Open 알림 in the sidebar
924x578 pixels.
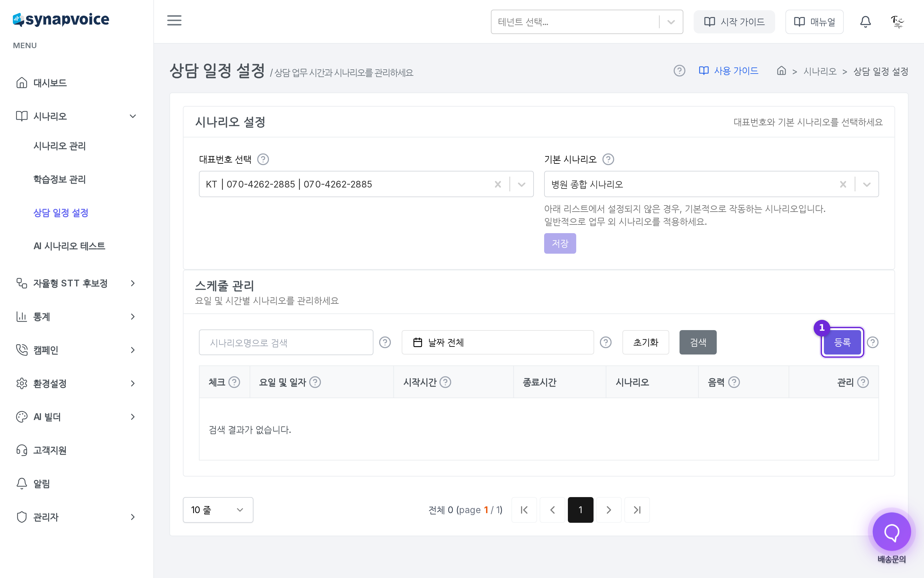(41, 484)
